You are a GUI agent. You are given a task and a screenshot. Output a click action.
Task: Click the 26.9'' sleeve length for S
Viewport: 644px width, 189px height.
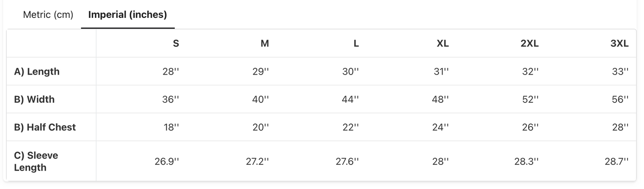167,161
